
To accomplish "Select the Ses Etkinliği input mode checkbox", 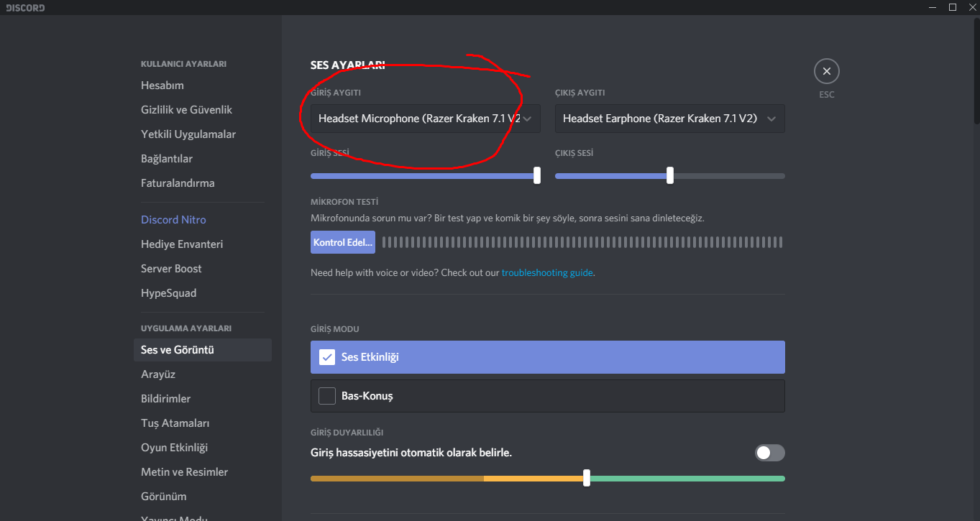I will [327, 357].
